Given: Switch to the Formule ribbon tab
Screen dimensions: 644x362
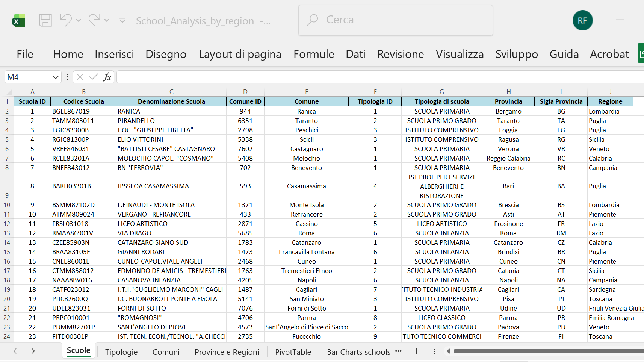Looking at the screenshot, I should pos(314,54).
